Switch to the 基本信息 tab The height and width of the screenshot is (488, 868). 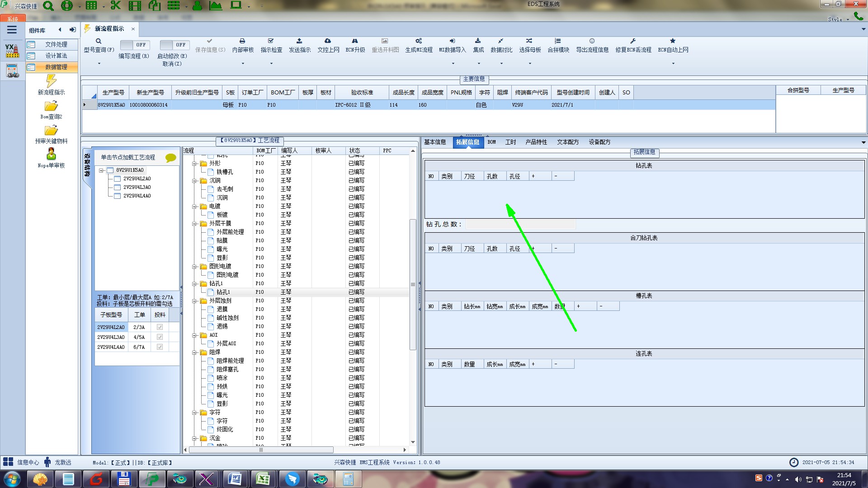coord(434,142)
